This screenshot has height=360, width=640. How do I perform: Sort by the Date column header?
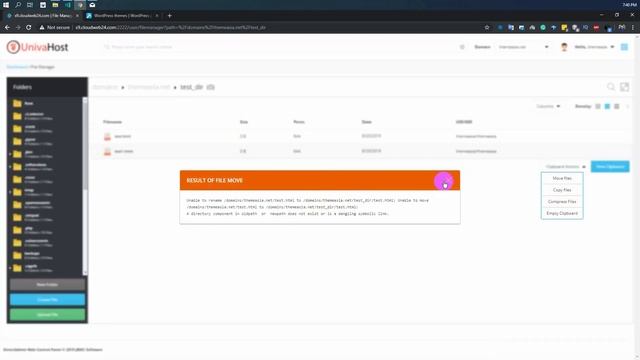click(x=367, y=122)
